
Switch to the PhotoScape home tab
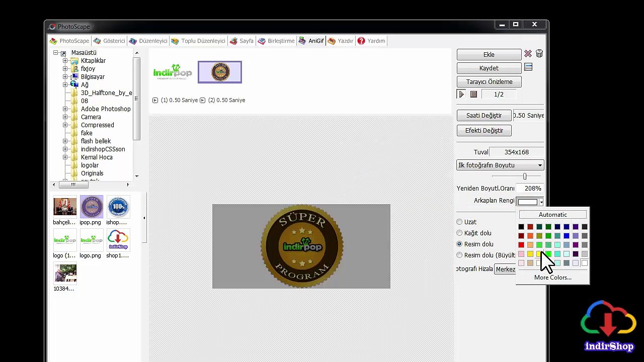point(69,41)
